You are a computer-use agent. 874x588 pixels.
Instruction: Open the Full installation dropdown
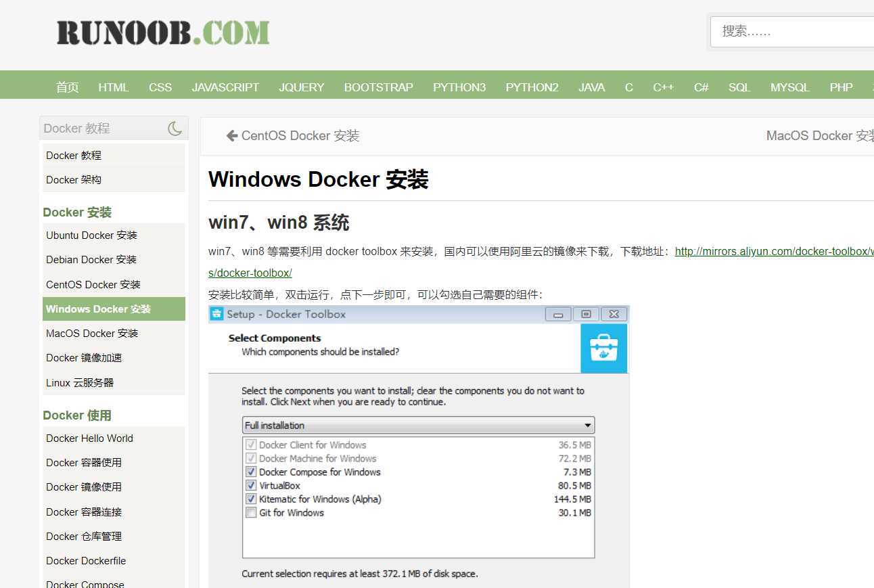click(x=418, y=425)
